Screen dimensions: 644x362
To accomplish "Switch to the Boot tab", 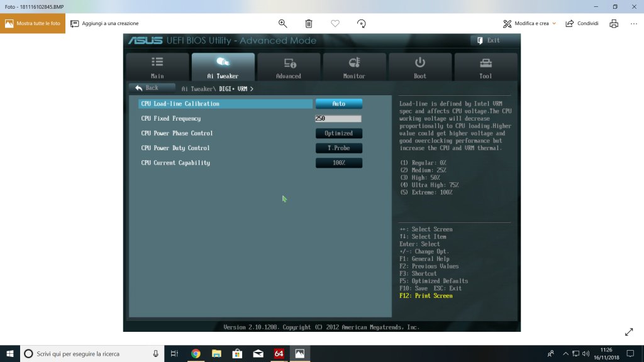I will coord(420,67).
